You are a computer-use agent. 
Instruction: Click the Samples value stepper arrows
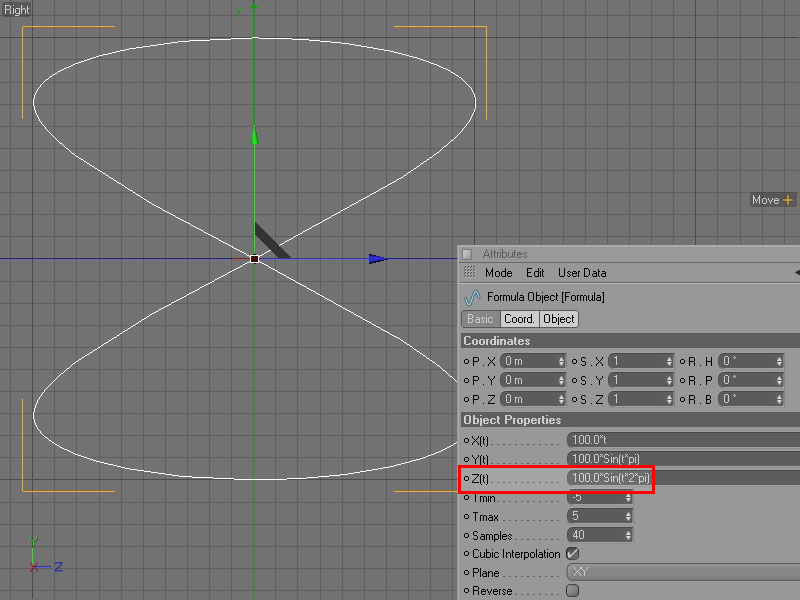tap(628, 536)
